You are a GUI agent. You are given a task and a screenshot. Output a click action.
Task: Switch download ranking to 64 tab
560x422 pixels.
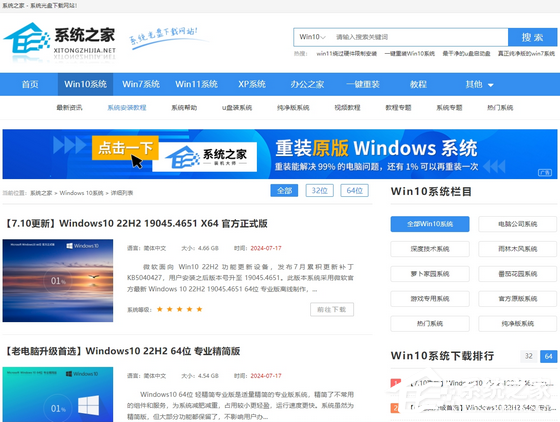549,356
